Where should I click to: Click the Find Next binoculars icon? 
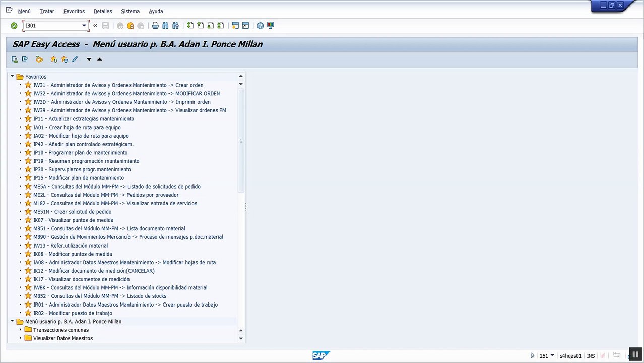175,26
